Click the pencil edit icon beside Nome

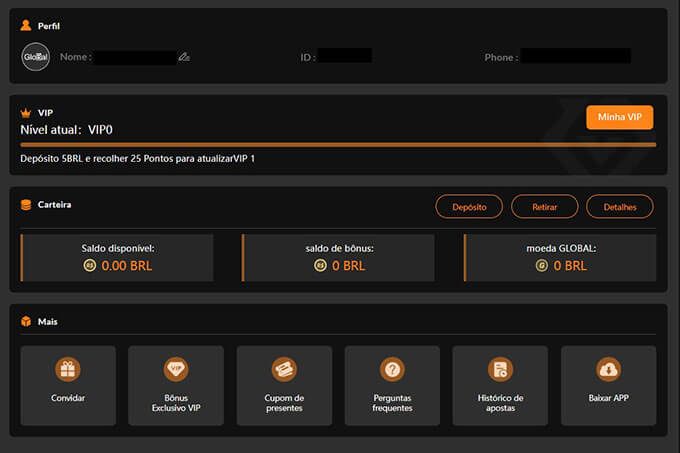point(183,57)
